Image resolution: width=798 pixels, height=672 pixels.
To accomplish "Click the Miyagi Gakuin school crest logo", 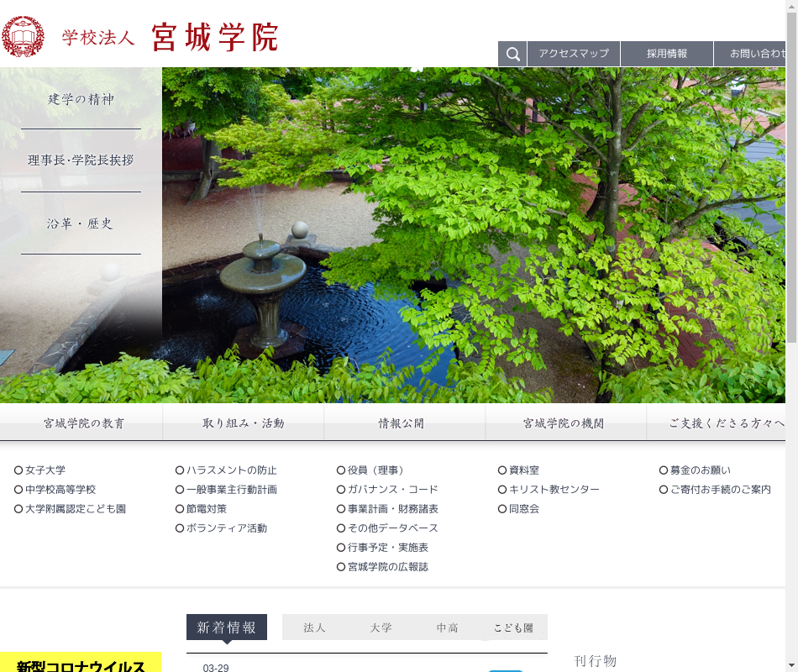I will coord(23,37).
